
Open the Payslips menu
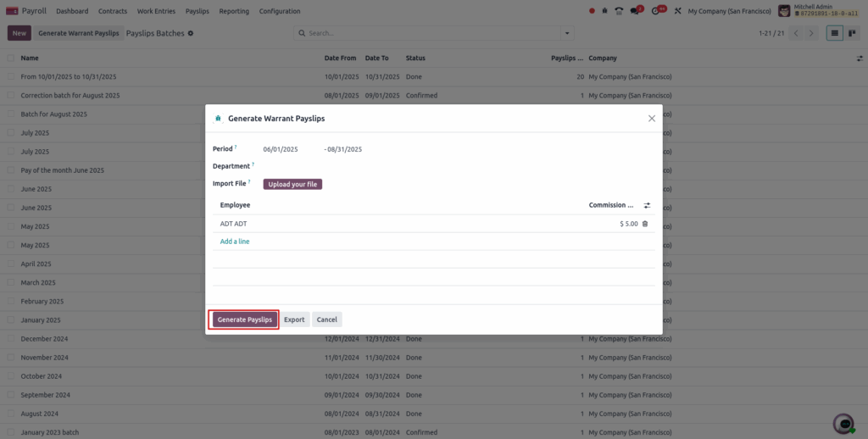coord(197,11)
